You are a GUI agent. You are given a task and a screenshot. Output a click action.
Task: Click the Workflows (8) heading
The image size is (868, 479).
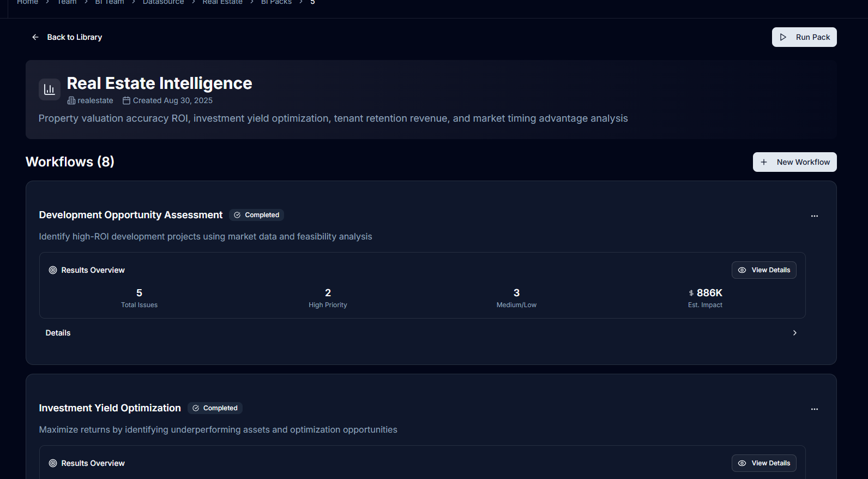coord(70,162)
